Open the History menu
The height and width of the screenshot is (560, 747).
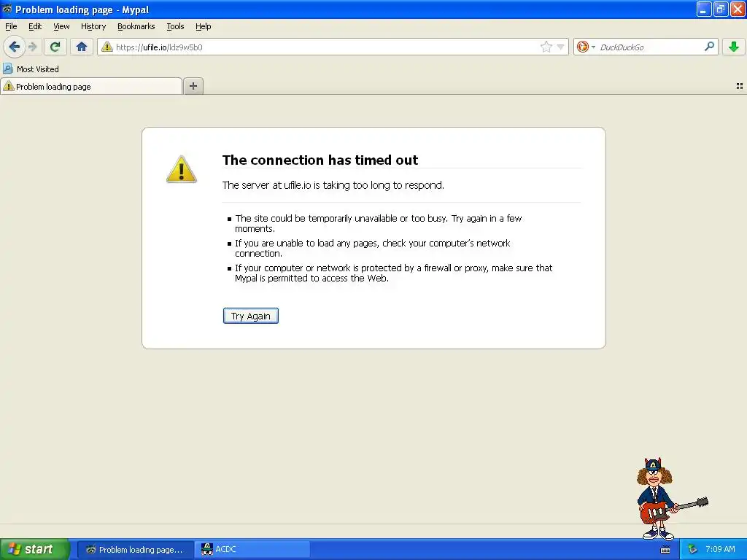pyautogui.click(x=93, y=26)
